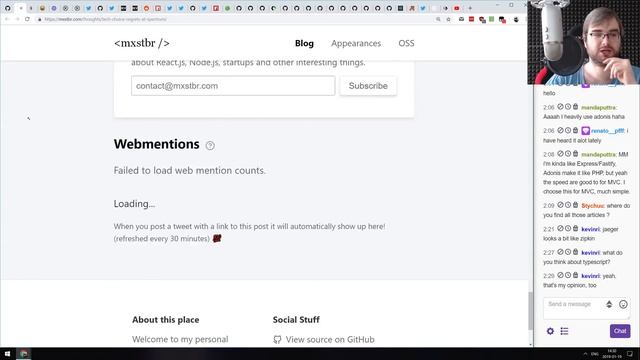Ban mandapottra on the 2:08 message
Viewport: 640px width, 360px height.
560,154
